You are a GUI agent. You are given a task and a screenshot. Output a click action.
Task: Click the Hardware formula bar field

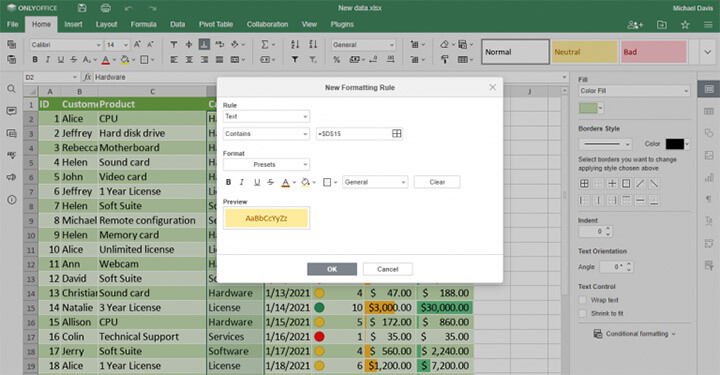[327, 77]
